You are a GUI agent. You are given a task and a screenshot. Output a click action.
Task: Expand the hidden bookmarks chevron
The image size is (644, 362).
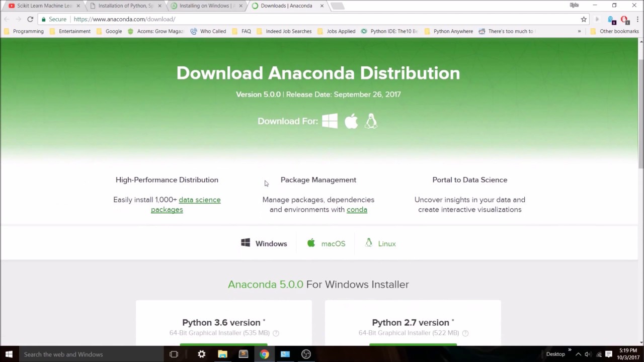[579, 31]
